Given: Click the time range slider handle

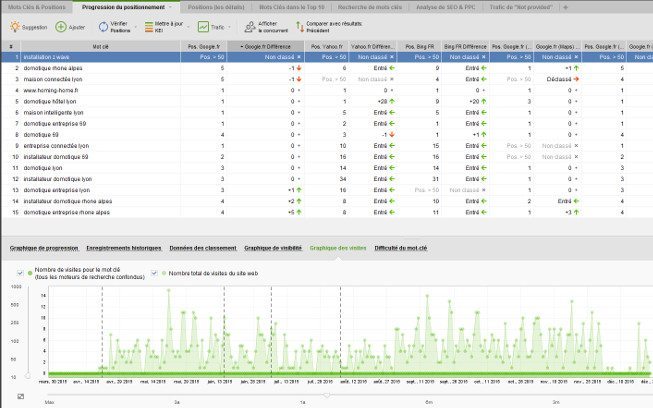Looking at the screenshot, I should coord(327,394).
